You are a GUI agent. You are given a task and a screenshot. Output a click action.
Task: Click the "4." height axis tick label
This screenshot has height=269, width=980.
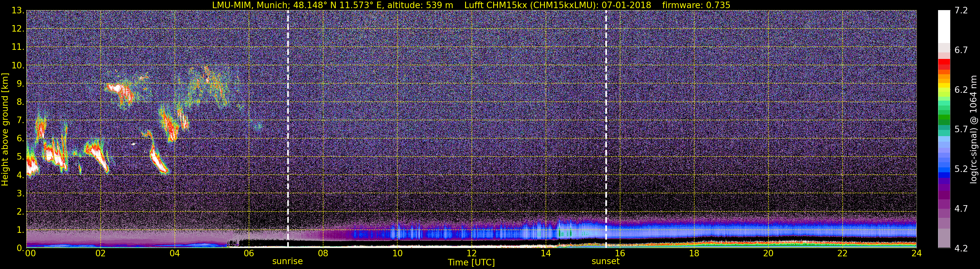(x=20, y=175)
